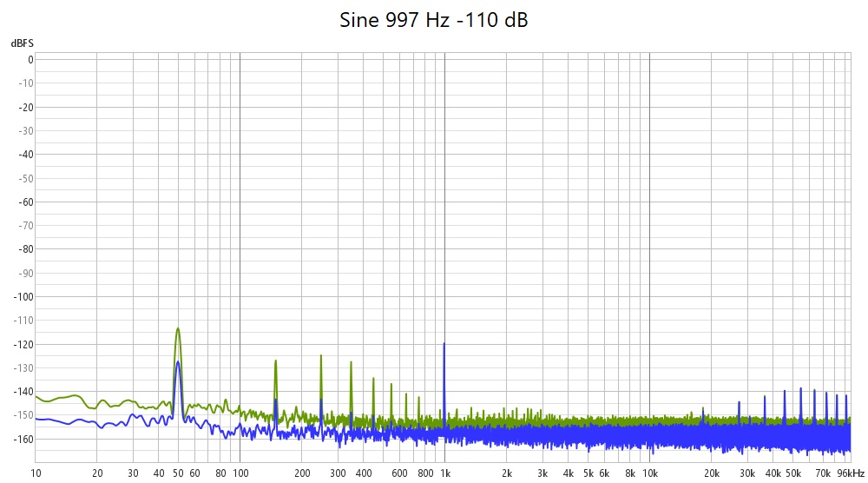Select the "10k" frequency axis label
This screenshot has height=483, width=868.
650,473
